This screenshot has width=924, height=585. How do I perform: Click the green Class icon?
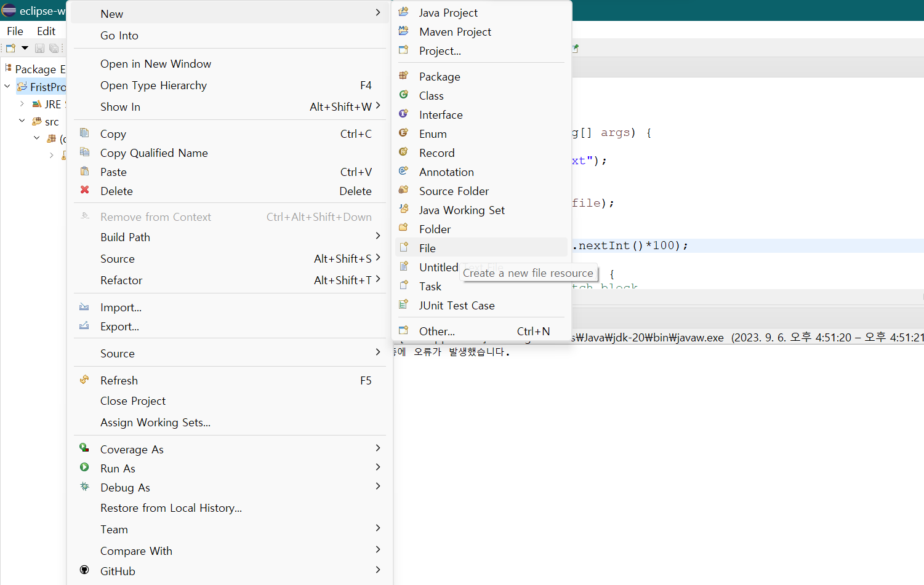tap(404, 95)
